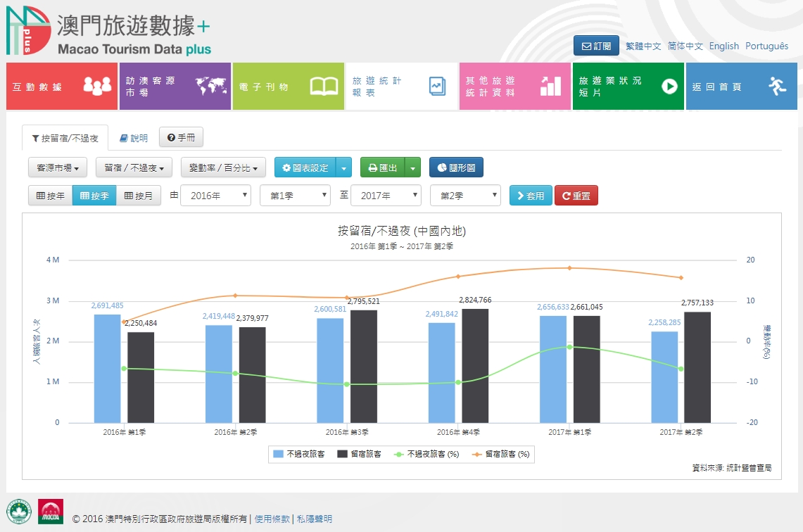Image resolution: width=803 pixels, height=532 pixels.
Task: Open the book icon on 電子刊物 tile
Action: (x=324, y=86)
